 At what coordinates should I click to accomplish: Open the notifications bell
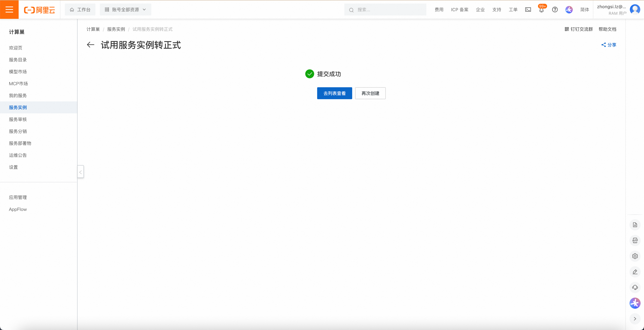pos(542,10)
